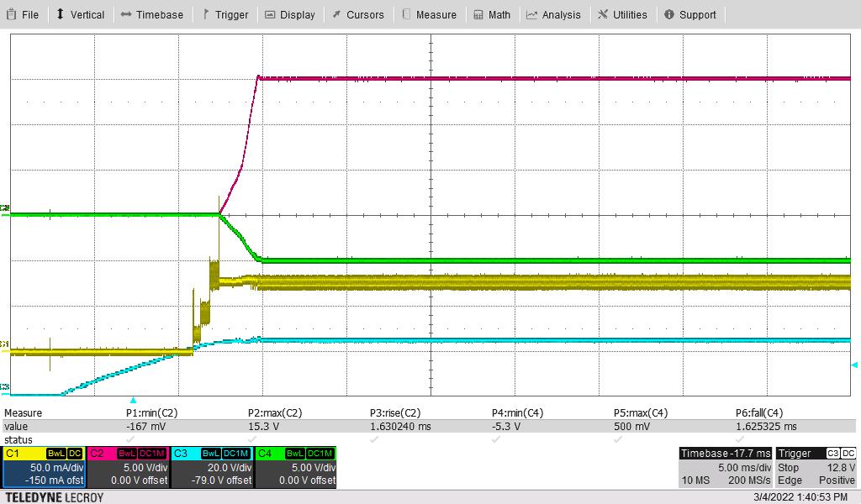
Task: Open the Support menu
Action: (691, 13)
